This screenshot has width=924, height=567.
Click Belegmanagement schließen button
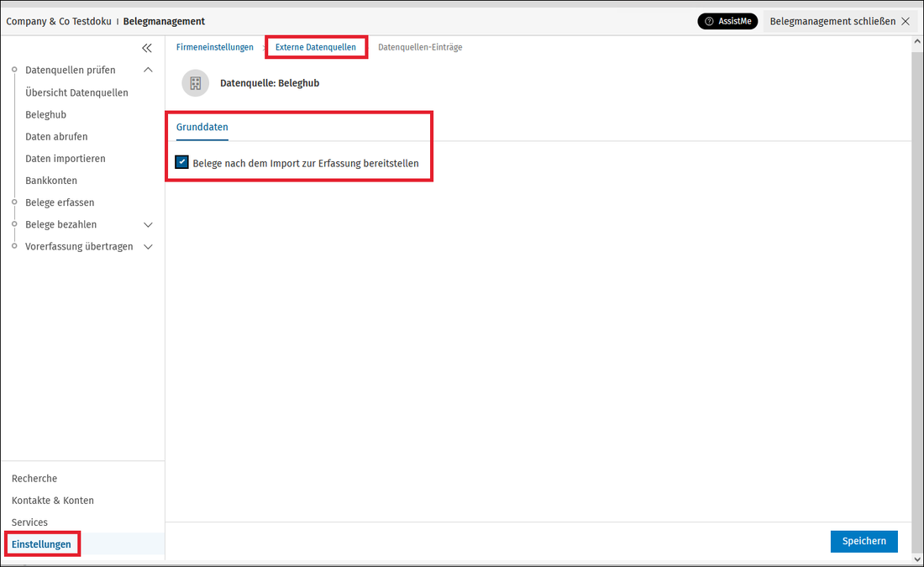[840, 21]
